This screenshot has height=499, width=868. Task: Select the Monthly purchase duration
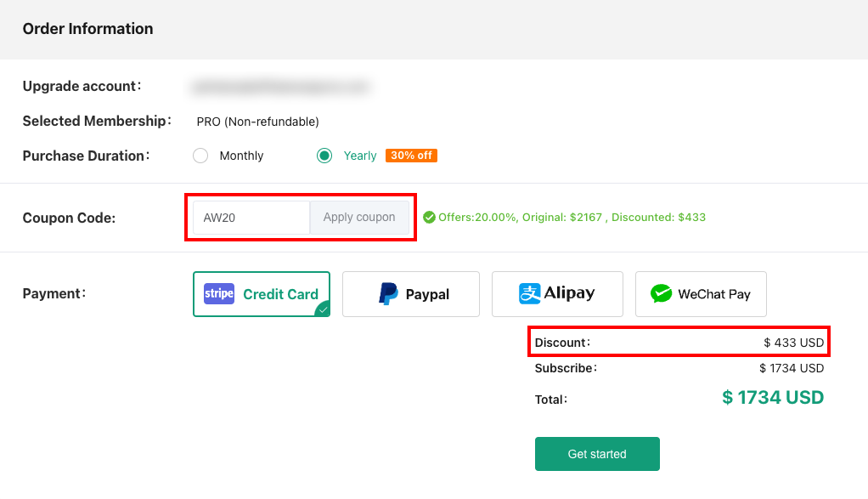(x=200, y=156)
